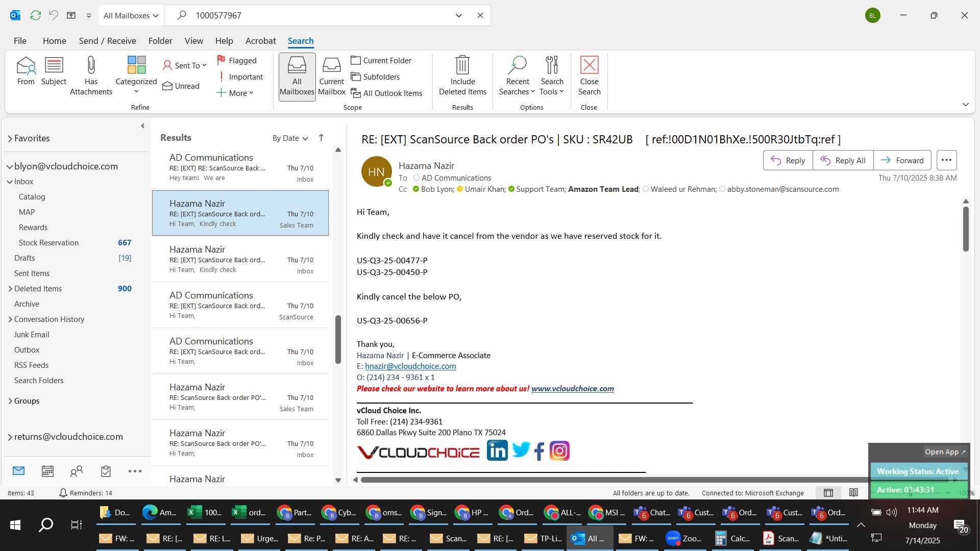Open the All Mailboxes scope dropdown
Image resolution: width=980 pixels, height=551 pixels.
131,15
